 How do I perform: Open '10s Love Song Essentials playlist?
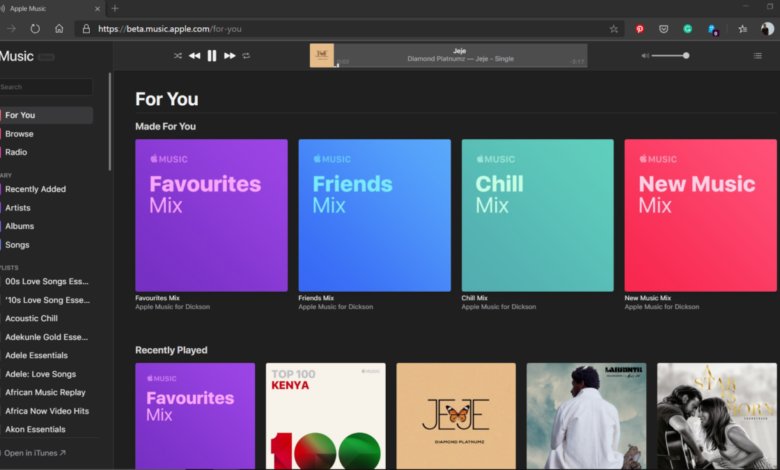[x=46, y=300]
